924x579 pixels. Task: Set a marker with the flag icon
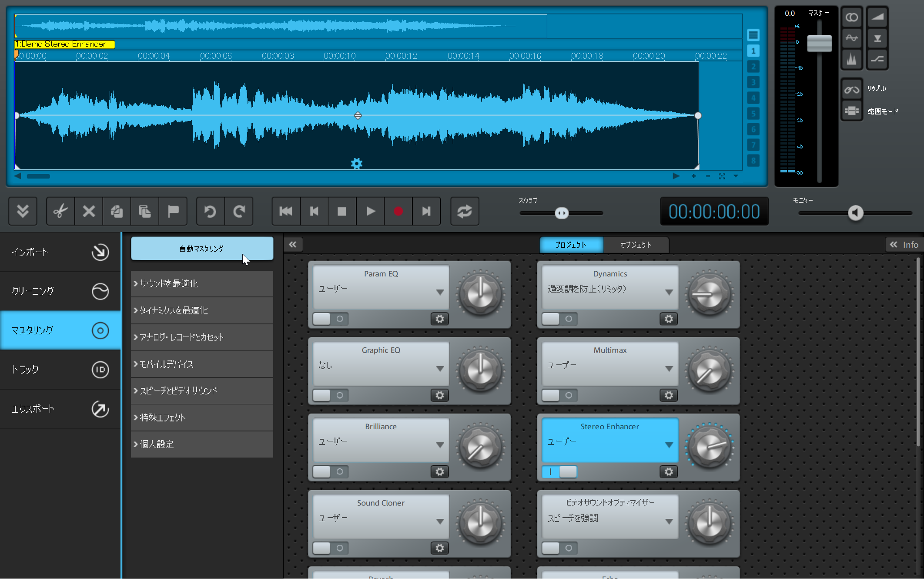[x=173, y=212]
